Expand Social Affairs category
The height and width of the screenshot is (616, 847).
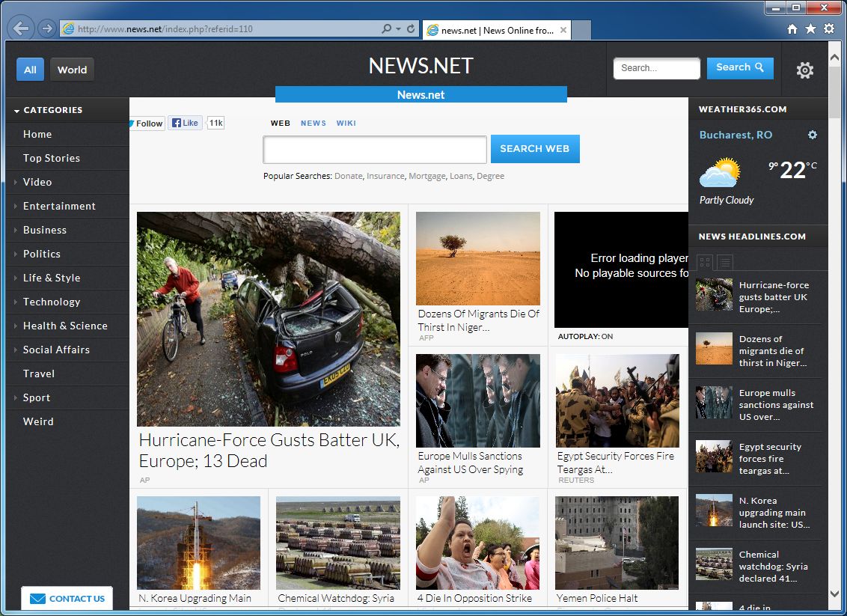16,350
